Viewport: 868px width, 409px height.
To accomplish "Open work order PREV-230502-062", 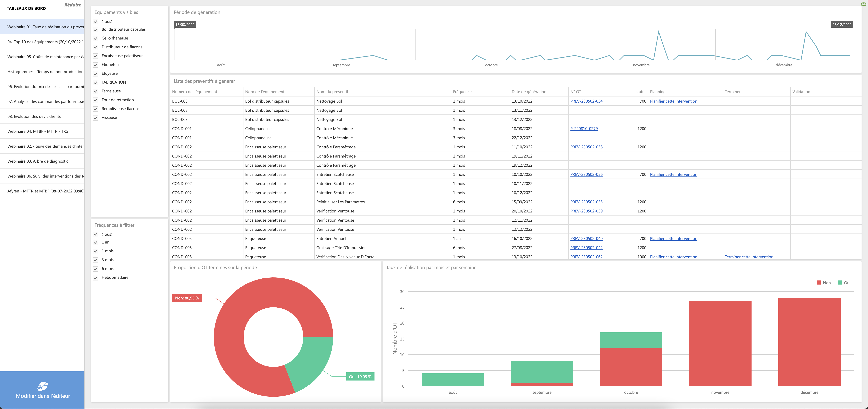I will click(x=586, y=257).
